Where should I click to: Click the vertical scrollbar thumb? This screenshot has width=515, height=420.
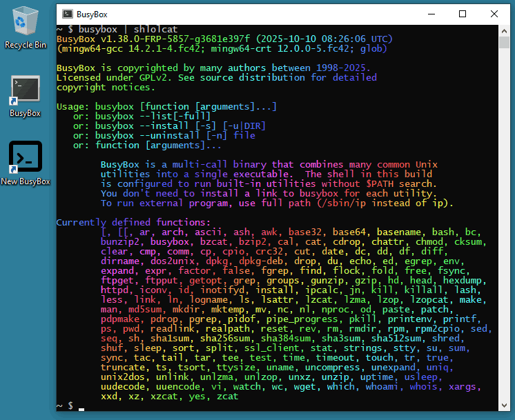click(504, 42)
